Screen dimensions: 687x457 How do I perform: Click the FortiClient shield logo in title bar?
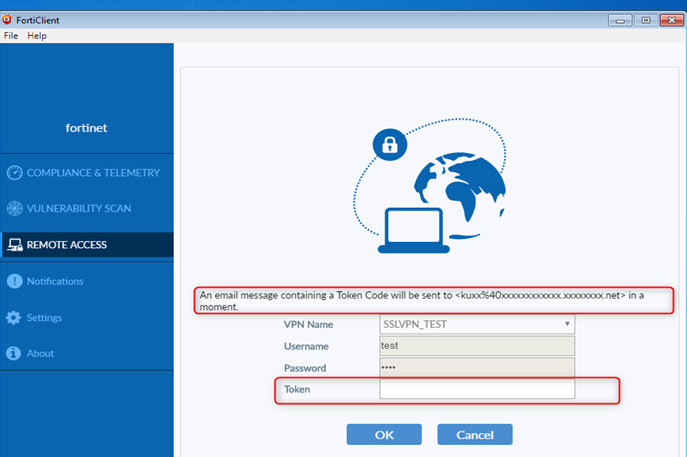[7, 20]
